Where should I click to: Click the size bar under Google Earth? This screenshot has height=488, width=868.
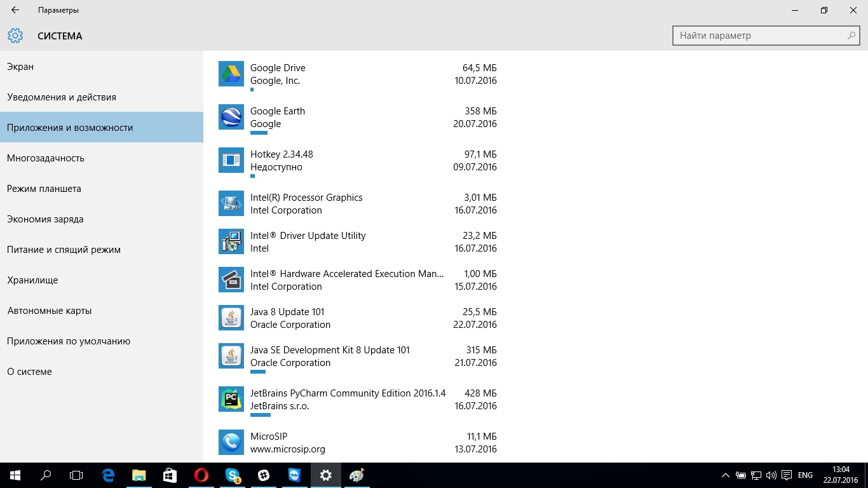(x=259, y=133)
